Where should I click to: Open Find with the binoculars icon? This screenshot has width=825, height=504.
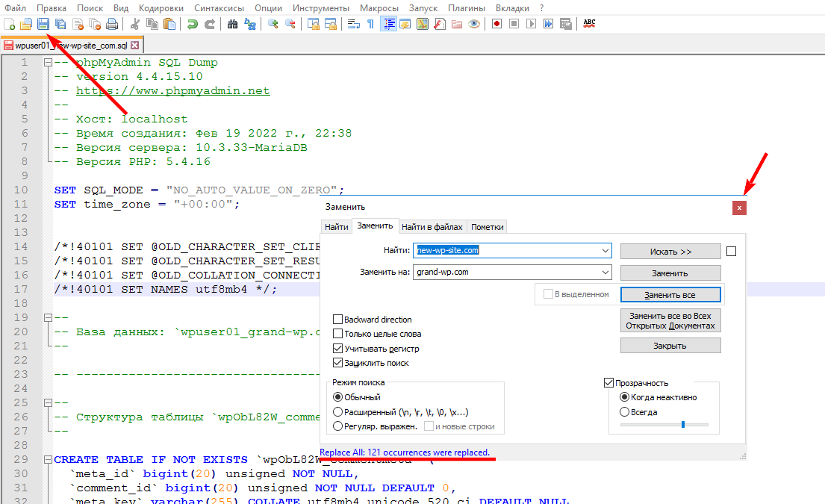232,24
